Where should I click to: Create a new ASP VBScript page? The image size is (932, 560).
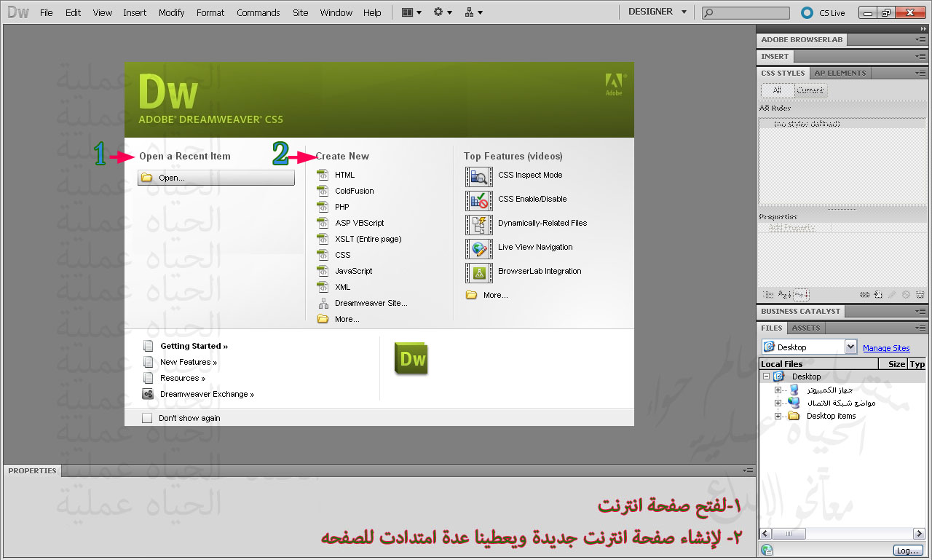pos(351,223)
